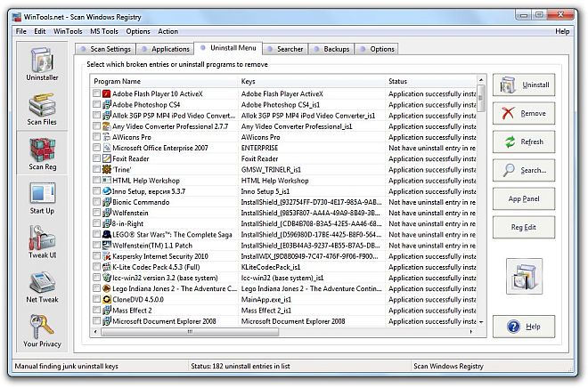This screenshot has height=388, width=588.
Task: Click the large installer box image
Action: pos(524,277)
